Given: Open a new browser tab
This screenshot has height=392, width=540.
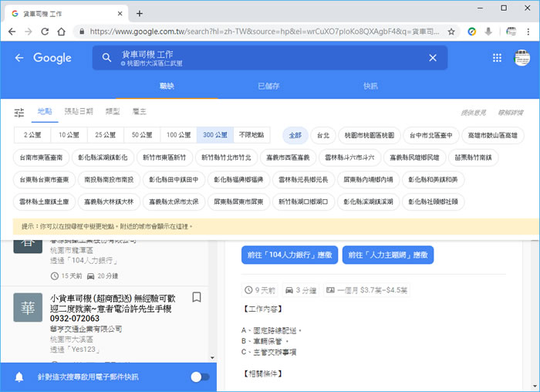Looking at the screenshot, I should (140, 13).
